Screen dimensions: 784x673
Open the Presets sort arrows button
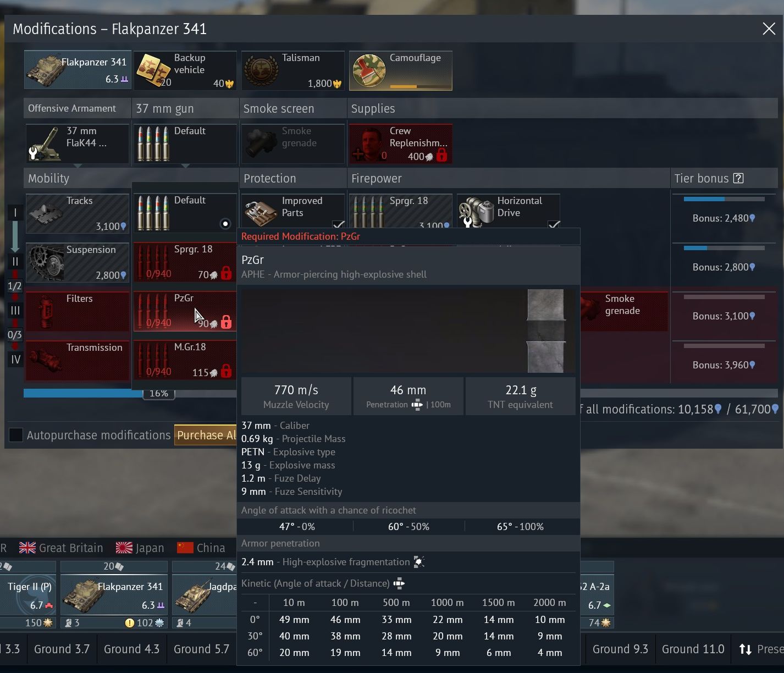tap(746, 649)
